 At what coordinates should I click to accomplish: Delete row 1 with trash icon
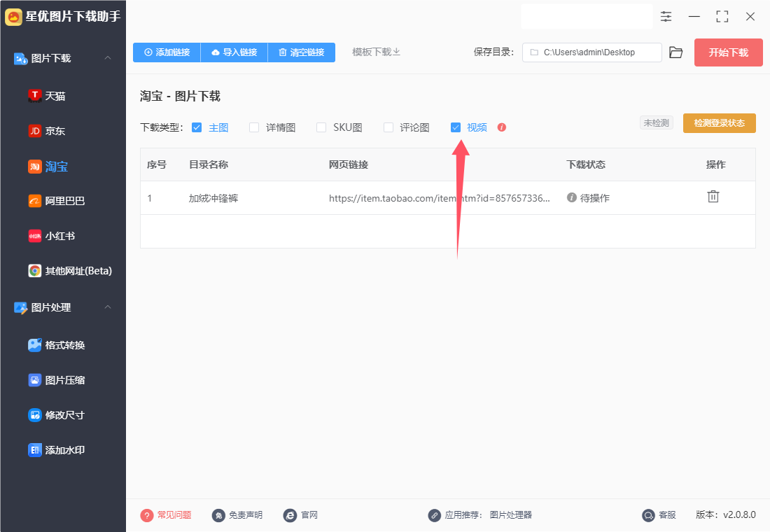point(713,197)
